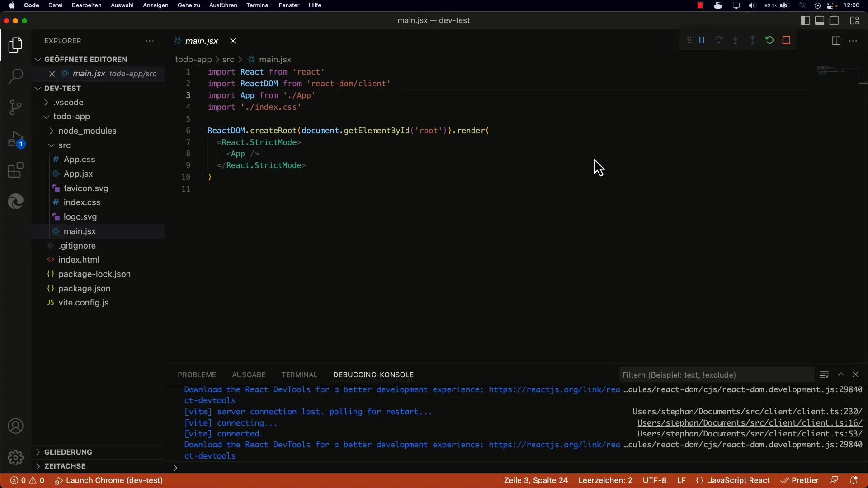
Task: Close the main.jsx editor tab
Action: point(233,41)
